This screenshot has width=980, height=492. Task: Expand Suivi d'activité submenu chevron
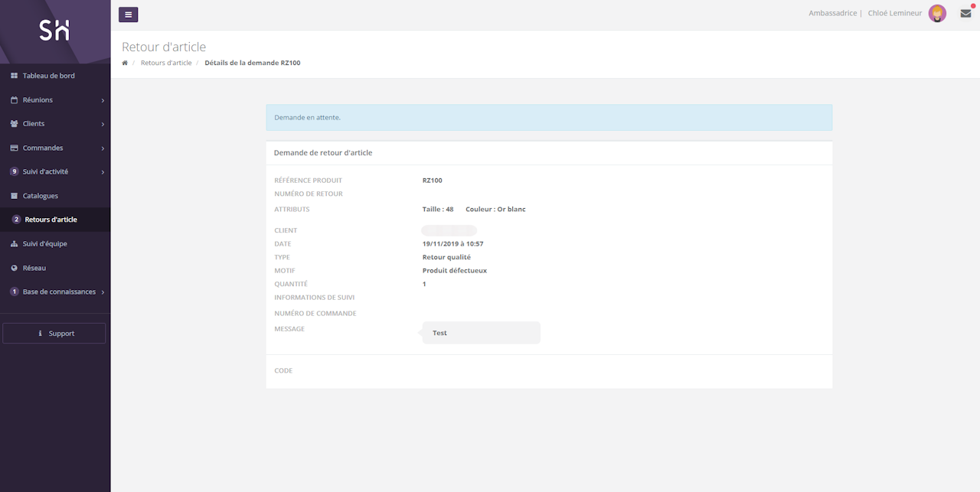103,172
